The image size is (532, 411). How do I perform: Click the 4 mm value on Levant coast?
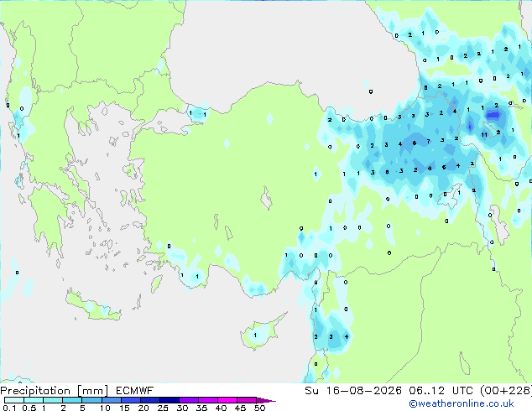(x=347, y=336)
